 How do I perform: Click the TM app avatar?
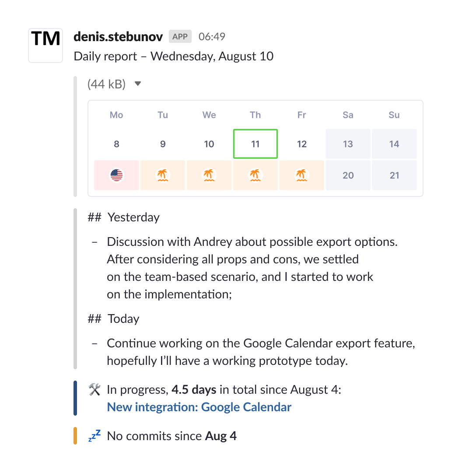pos(45,45)
